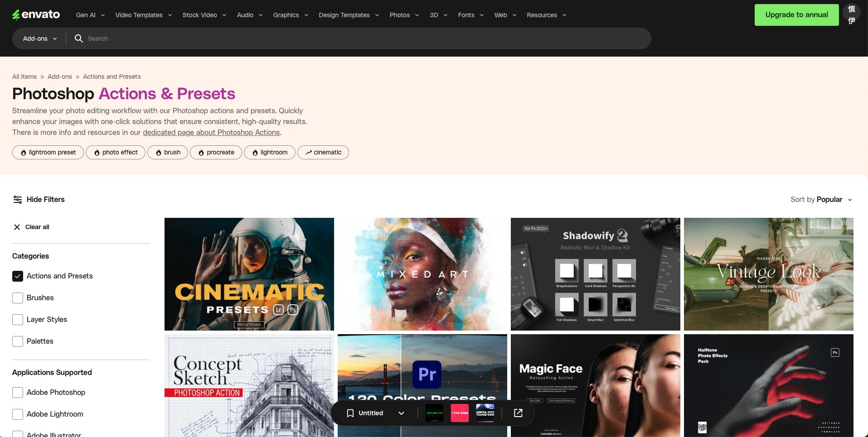
Task: Click the bookmark icon beside Untitled
Action: [x=350, y=413]
